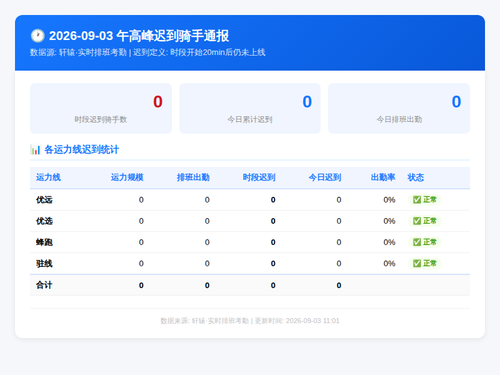The width and height of the screenshot is (500, 375).
Task: Click the 时段迟到 column header
Action: coord(259,177)
